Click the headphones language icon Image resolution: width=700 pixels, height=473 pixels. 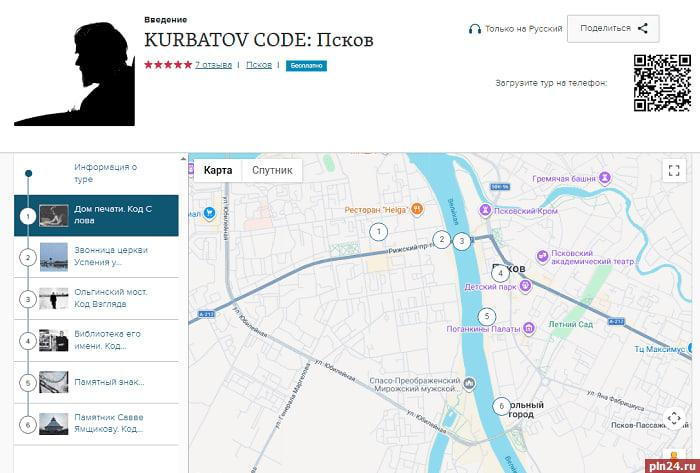475,29
